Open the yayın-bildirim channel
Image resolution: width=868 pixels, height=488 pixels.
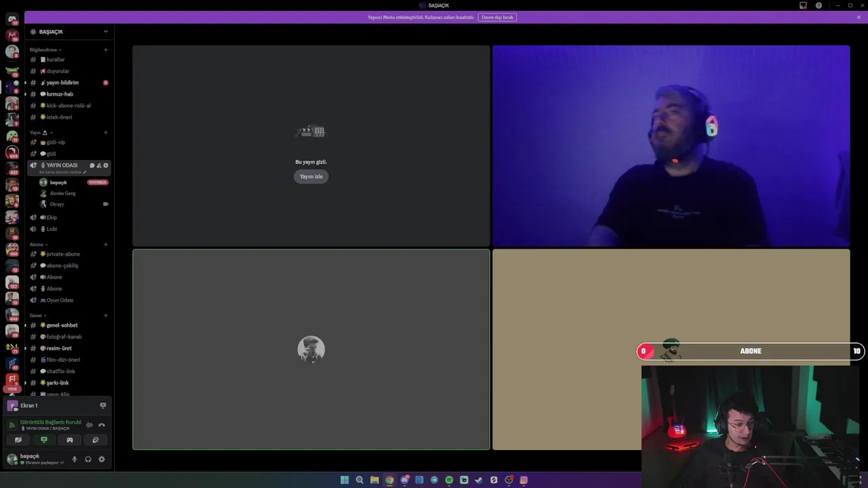point(68,83)
